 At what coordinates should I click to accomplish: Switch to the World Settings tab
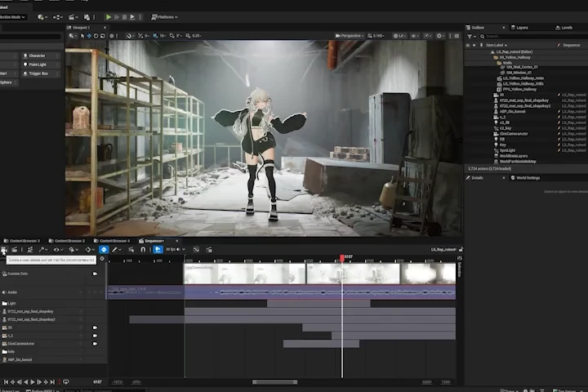pos(525,178)
